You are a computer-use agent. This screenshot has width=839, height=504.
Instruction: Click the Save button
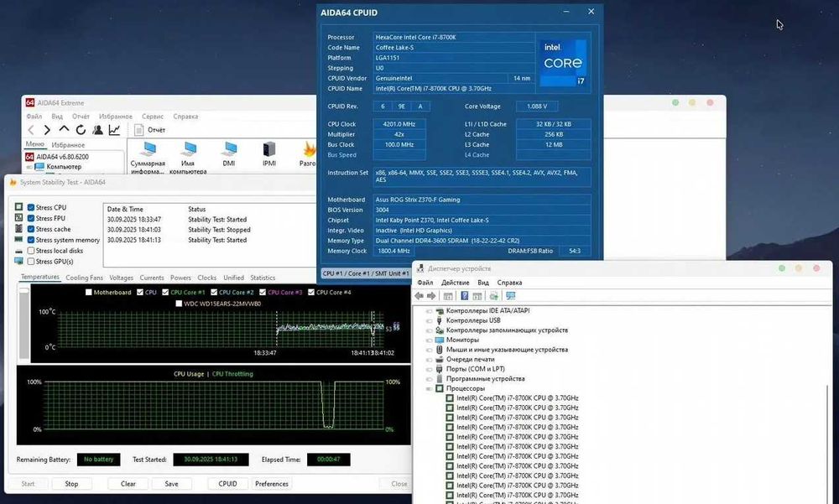click(x=171, y=484)
